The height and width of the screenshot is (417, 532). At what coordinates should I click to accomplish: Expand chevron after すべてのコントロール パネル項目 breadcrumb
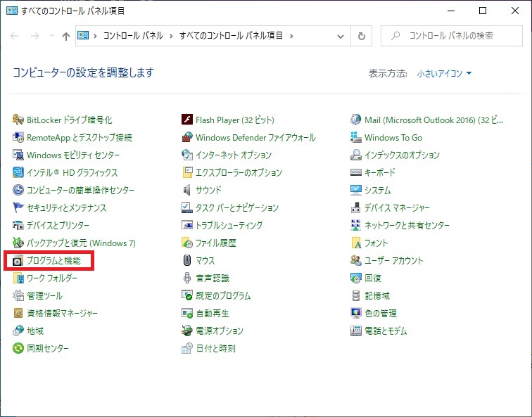291,36
